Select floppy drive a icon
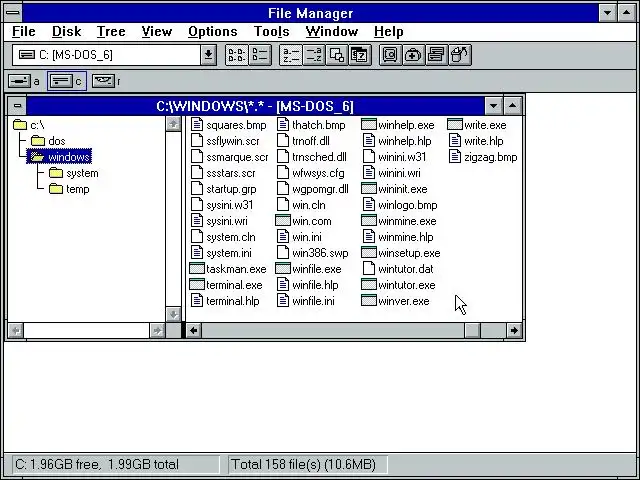640x480 pixels. pyautogui.click(x=19, y=81)
